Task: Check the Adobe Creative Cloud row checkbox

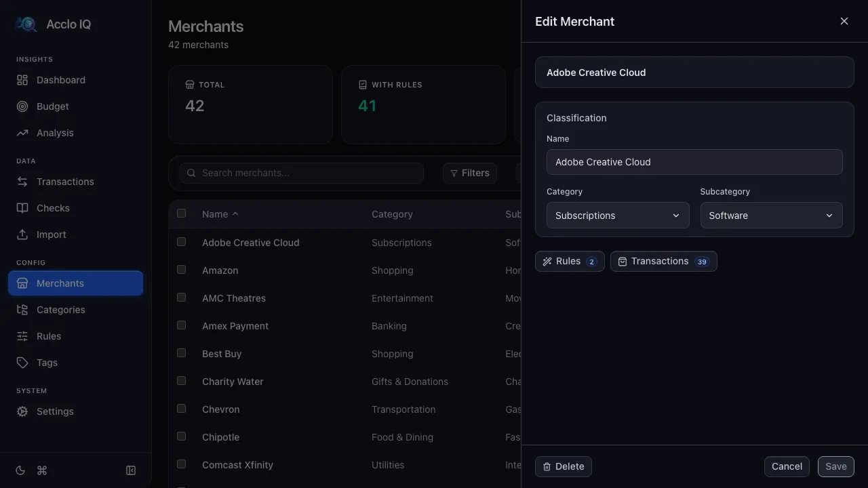Action: click(x=181, y=242)
